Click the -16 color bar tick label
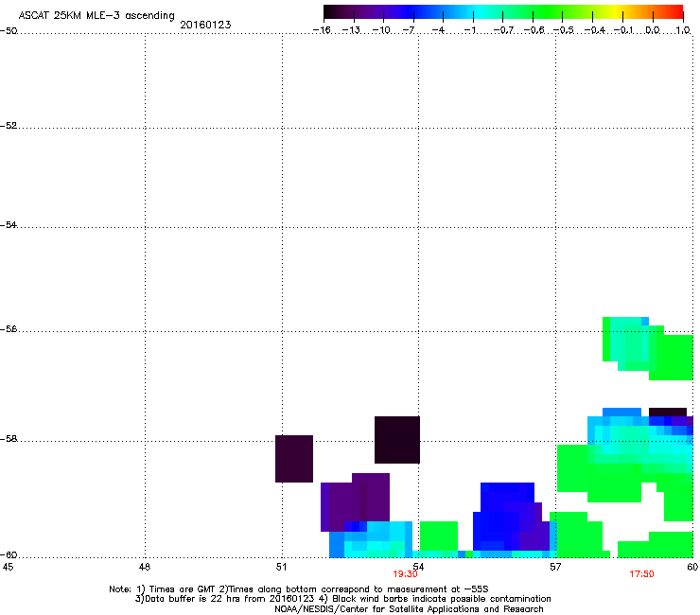 point(322,30)
